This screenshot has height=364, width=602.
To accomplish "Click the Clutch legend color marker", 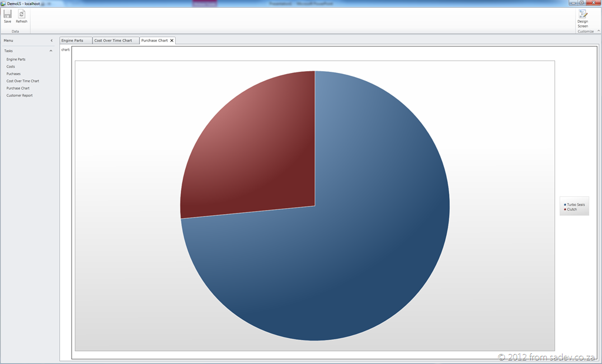I will coord(565,209).
